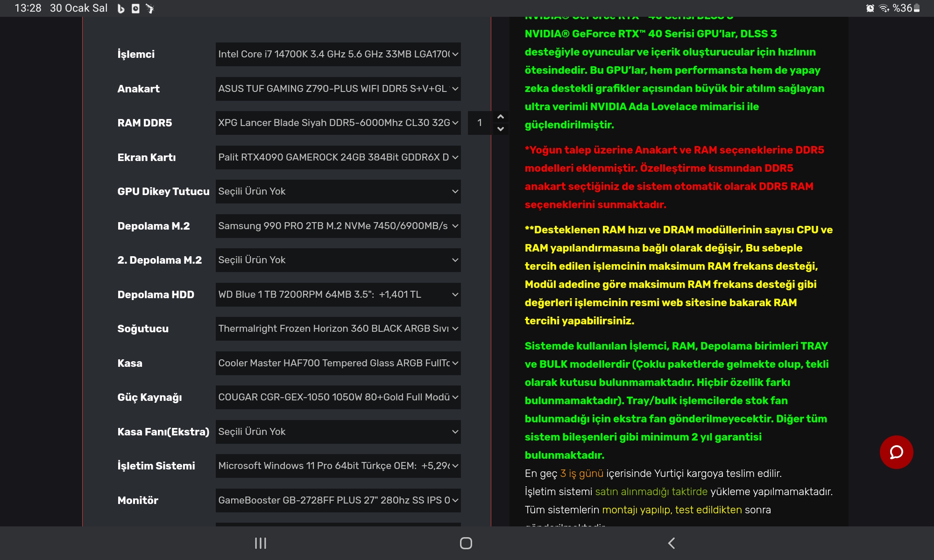This screenshot has width=934, height=560.
Task: Click the Anakart label
Action: click(138, 89)
